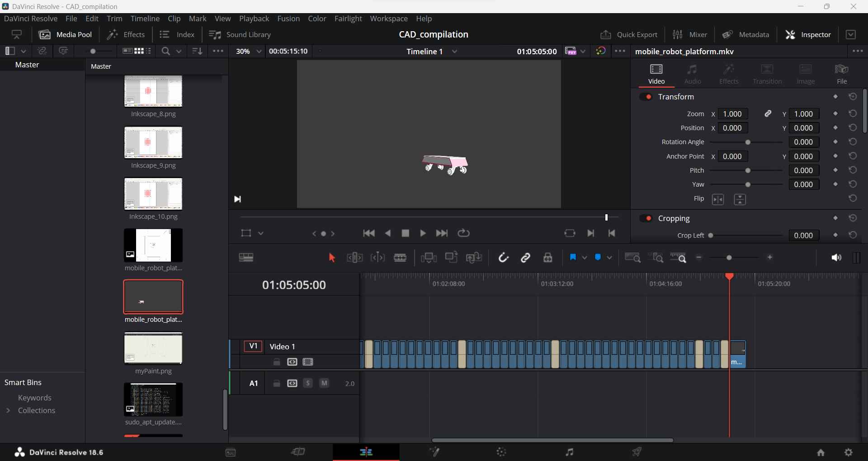Viewport: 868px width, 461px height.
Task: Open the audio Mixer panel
Action: (x=690, y=34)
